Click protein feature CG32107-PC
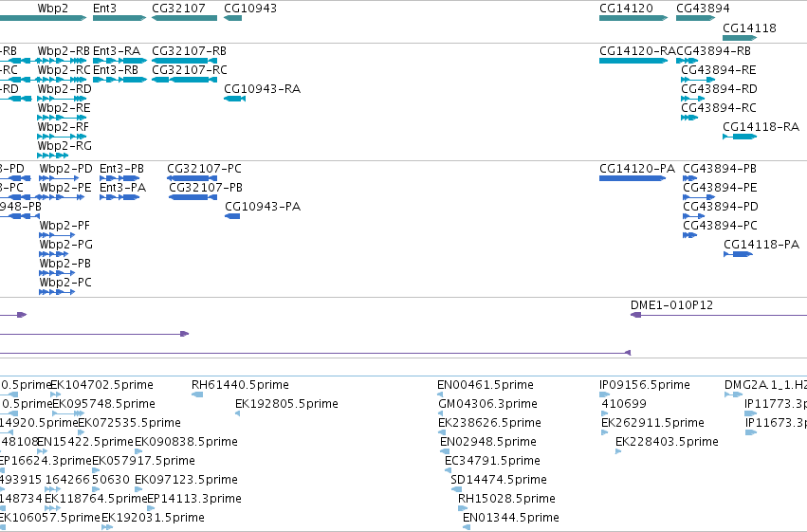This screenshot has height=532, width=807. click(x=192, y=178)
